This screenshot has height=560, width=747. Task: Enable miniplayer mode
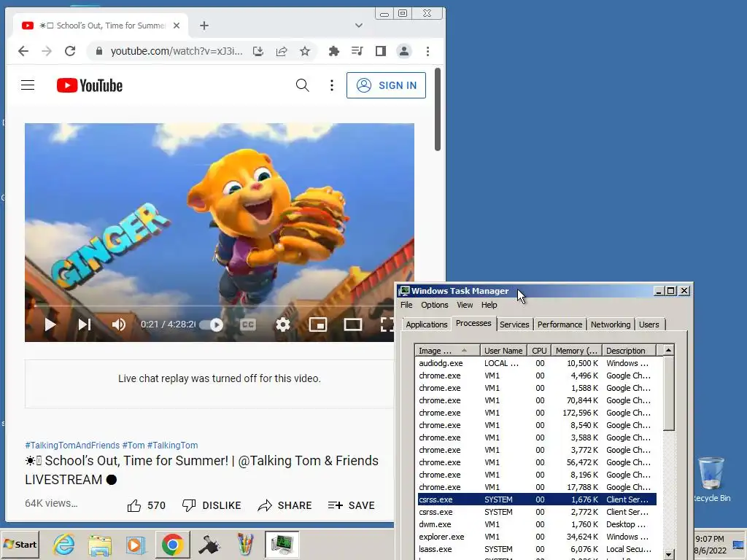[x=318, y=324]
